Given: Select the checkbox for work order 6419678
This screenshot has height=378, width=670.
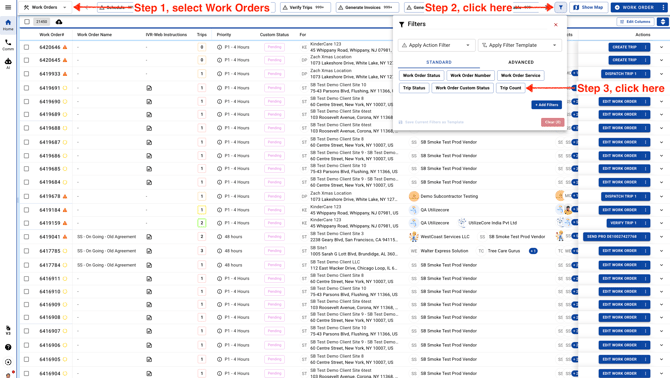Looking at the screenshot, I should (x=26, y=196).
